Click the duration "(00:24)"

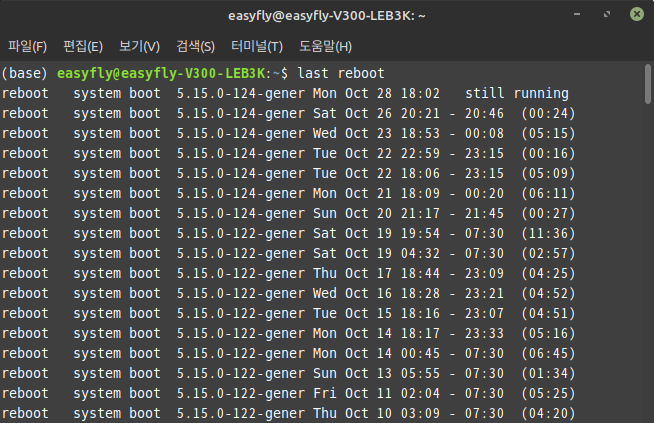click(x=548, y=113)
